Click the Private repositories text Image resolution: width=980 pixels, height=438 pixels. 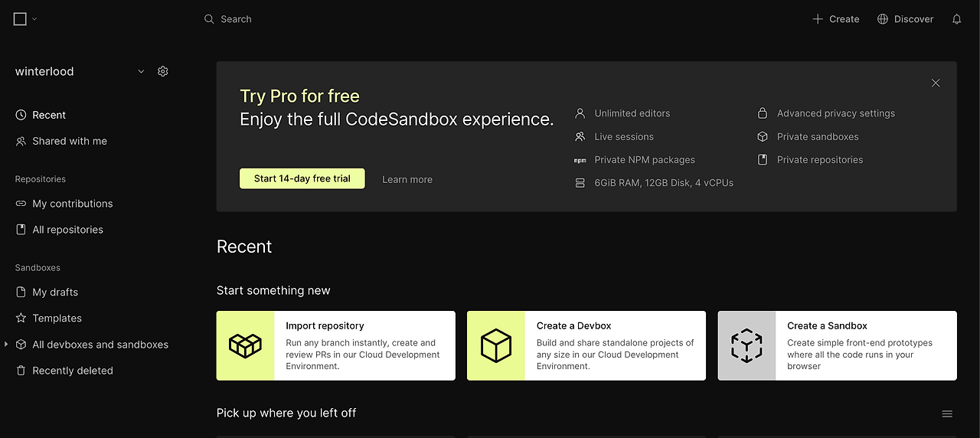(x=820, y=160)
